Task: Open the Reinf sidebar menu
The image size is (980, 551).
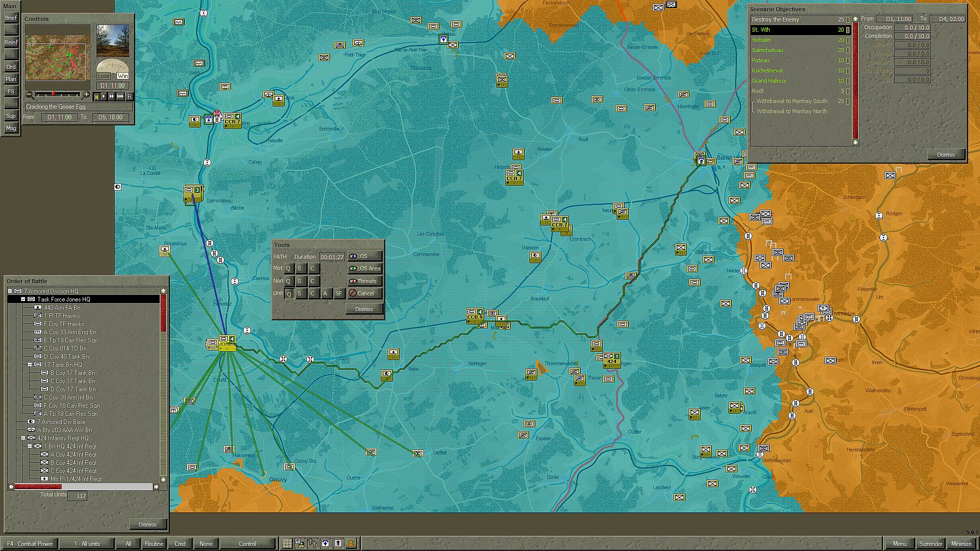Action: 11,42
